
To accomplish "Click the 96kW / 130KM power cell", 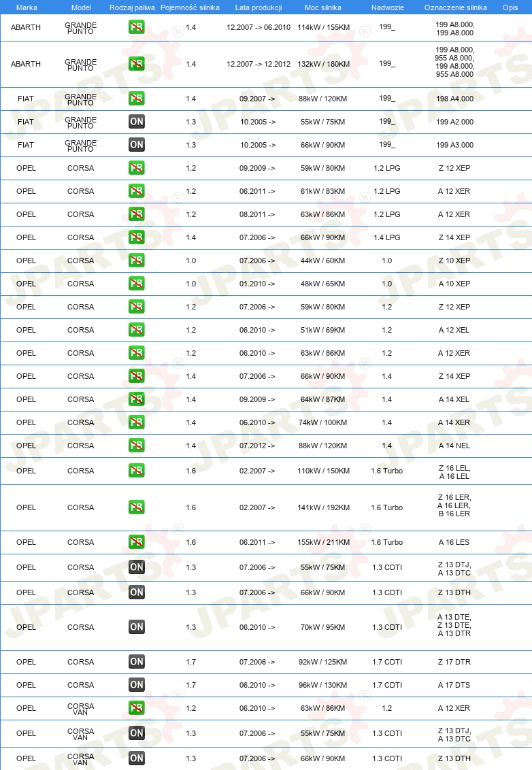I will [x=322, y=685].
